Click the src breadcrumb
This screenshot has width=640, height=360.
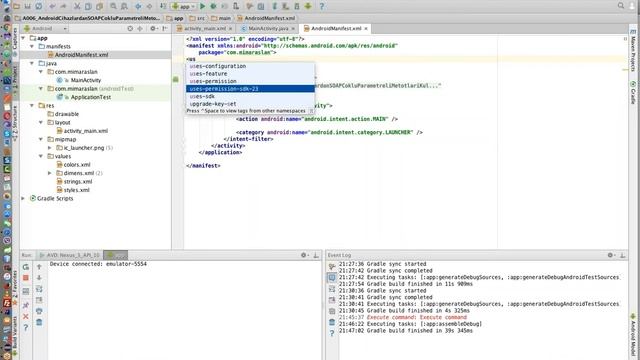click(x=197, y=18)
